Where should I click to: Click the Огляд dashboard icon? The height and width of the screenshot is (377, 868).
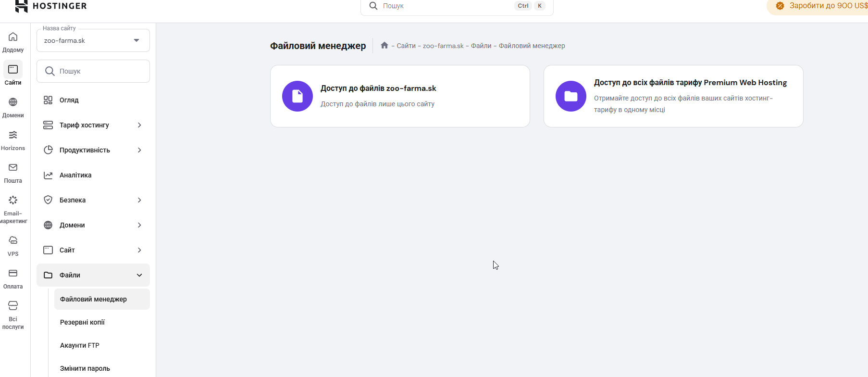point(48,100)
